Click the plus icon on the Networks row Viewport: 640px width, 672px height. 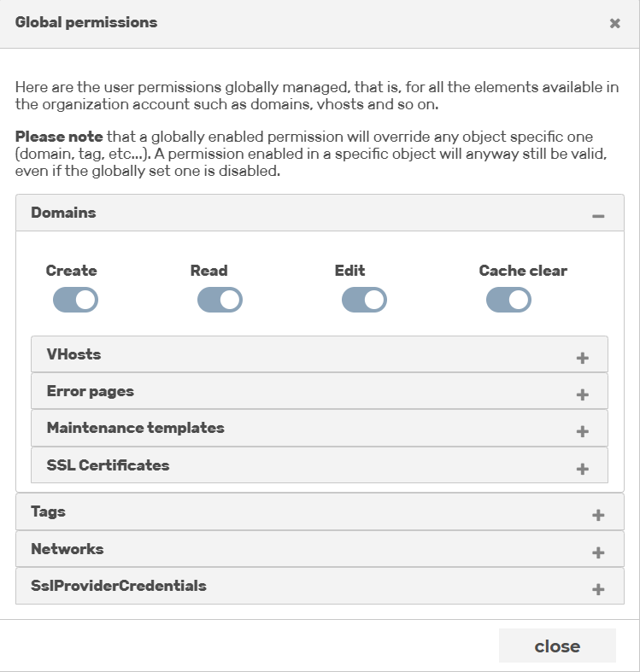click(598, 552)
